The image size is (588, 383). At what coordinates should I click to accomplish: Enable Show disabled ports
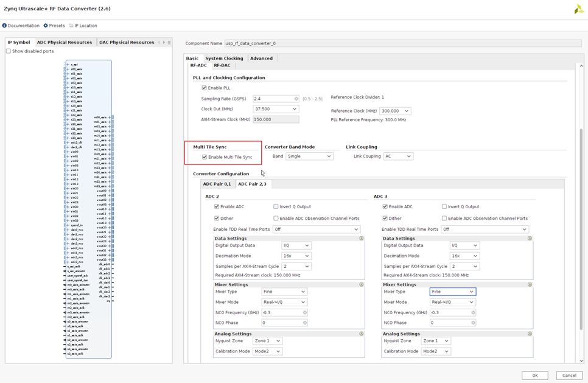pos(8,51)
